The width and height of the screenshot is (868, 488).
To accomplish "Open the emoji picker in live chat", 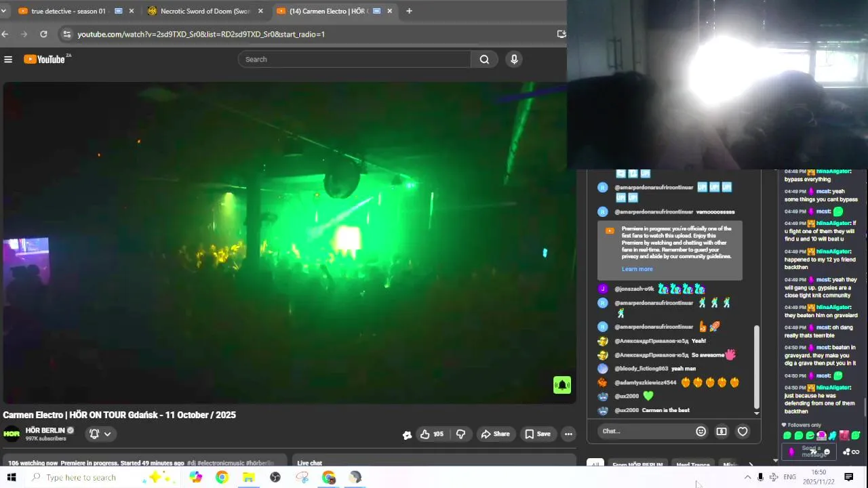I will [701, 431].
